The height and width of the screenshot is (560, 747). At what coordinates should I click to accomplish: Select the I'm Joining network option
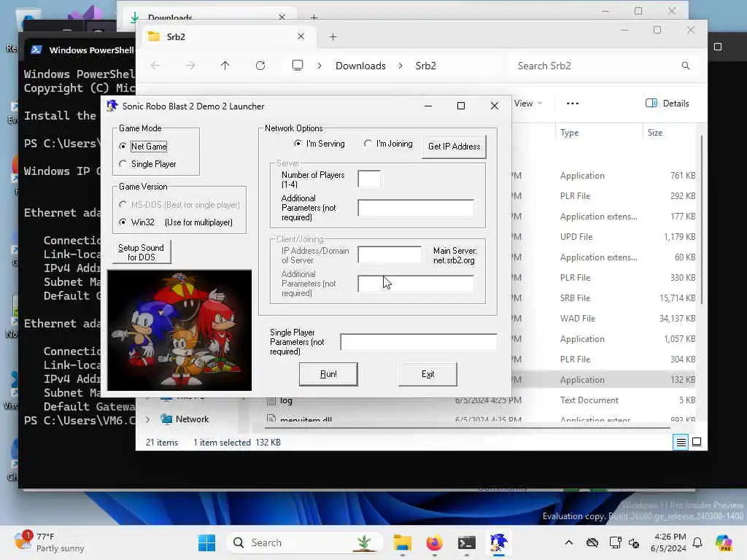point(368,144)
